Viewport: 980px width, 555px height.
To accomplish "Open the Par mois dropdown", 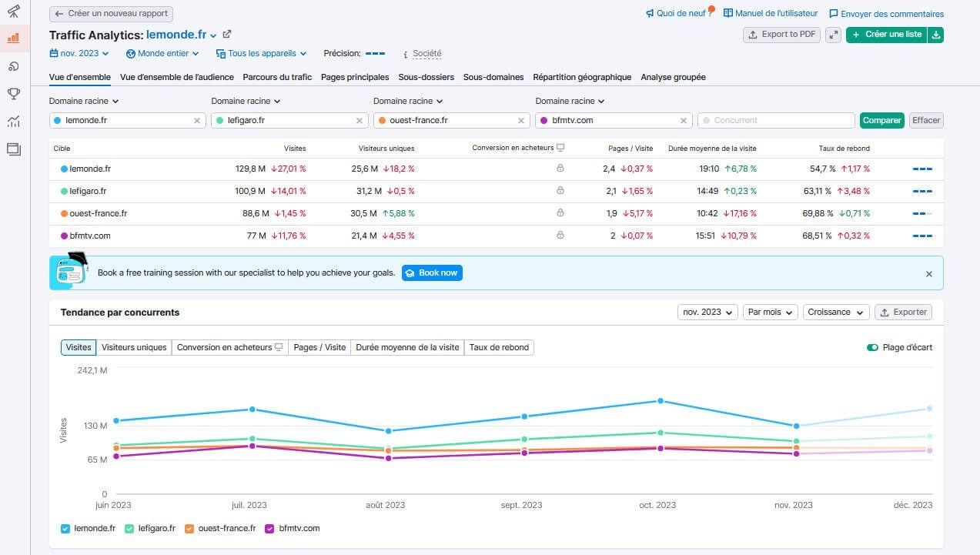I will tap(770, 312).
